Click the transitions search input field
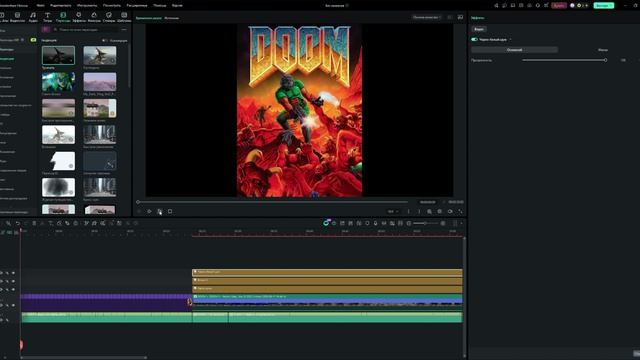This screenshot has height=360, width=640. click(86, 29)
